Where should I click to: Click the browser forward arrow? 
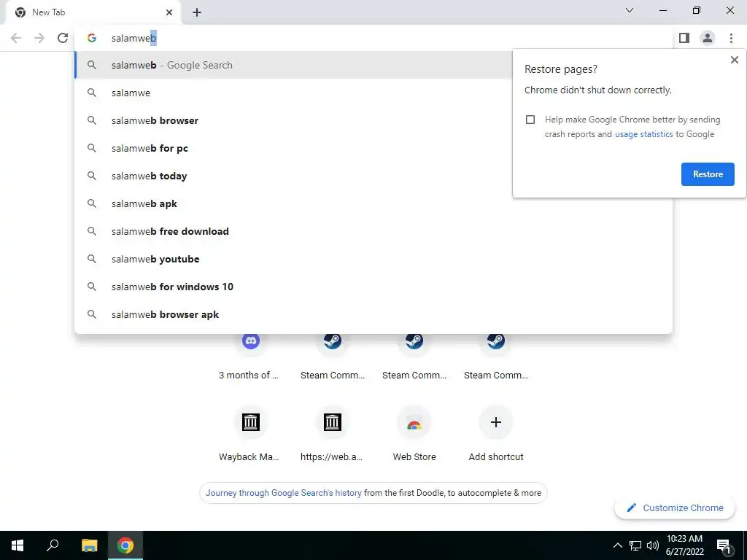point(39,38)
